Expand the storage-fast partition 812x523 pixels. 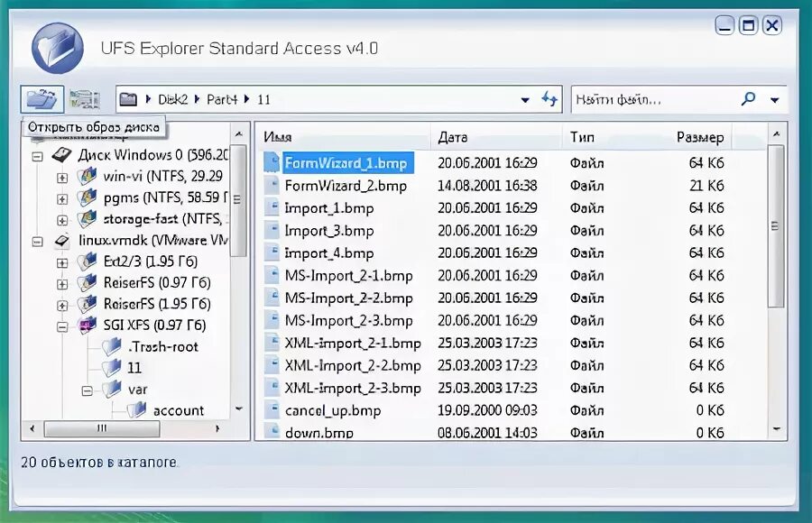pos(62,220)
